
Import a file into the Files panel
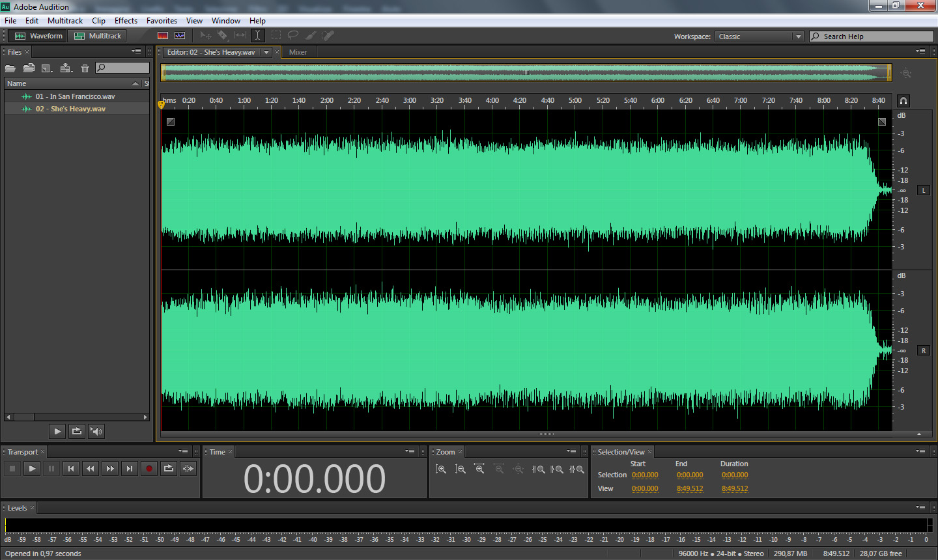(29, 68)
